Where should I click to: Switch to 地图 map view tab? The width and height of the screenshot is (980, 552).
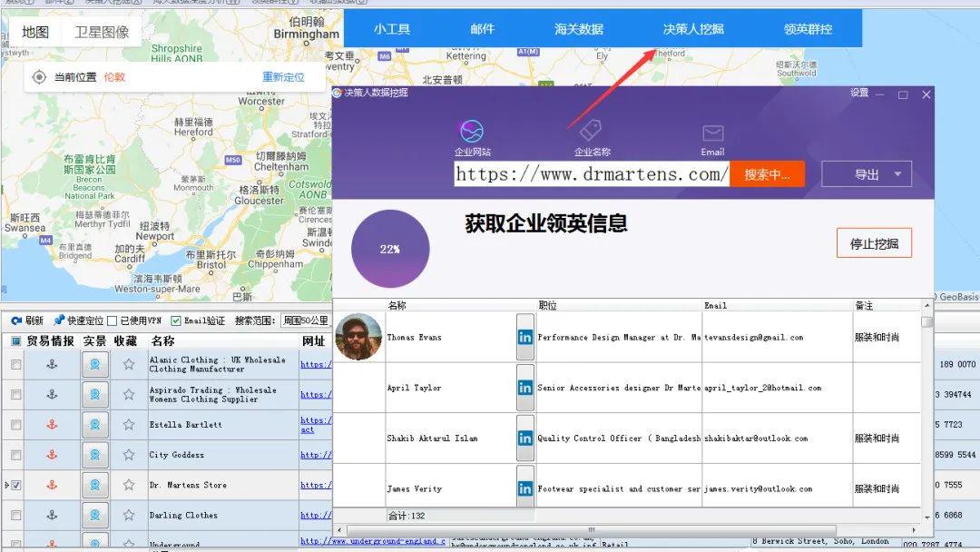(35, 32)
